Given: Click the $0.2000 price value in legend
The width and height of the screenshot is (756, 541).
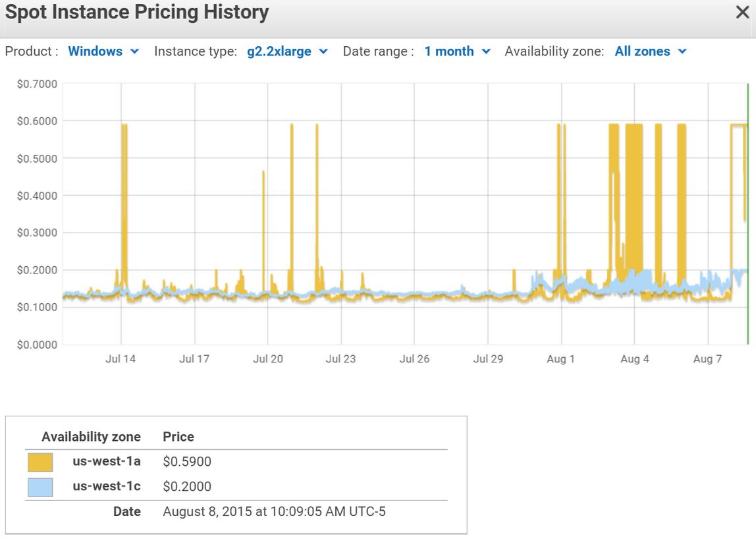Looking at the screenshot, I should pyautogui.click(x=187, y=487).
